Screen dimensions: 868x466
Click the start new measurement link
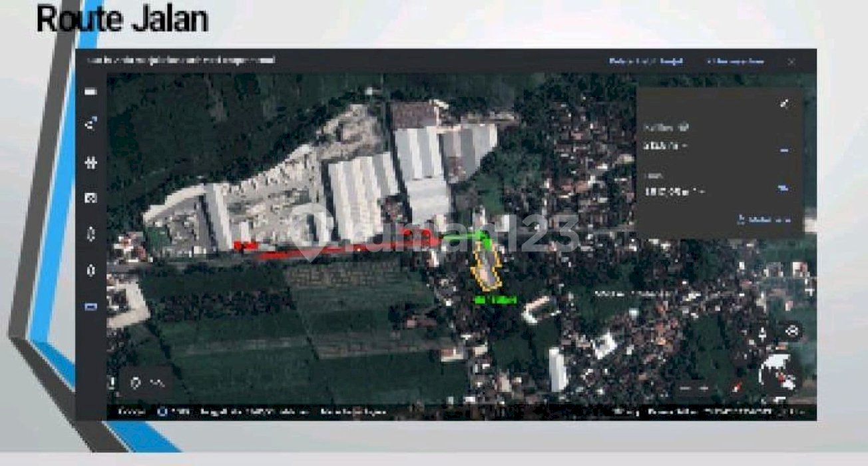click(x=764, y=220)
